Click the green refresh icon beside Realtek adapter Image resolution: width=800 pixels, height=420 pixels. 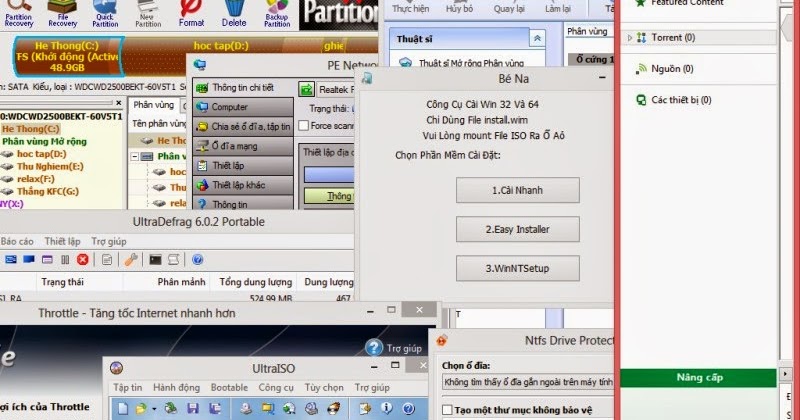click(x=306, y=89)
